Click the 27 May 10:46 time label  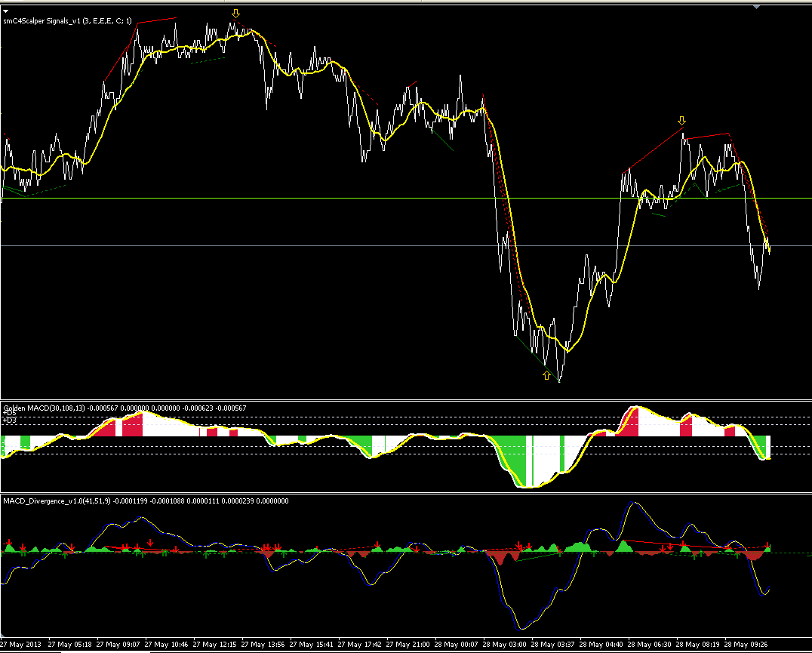click(x=167, y=644)
